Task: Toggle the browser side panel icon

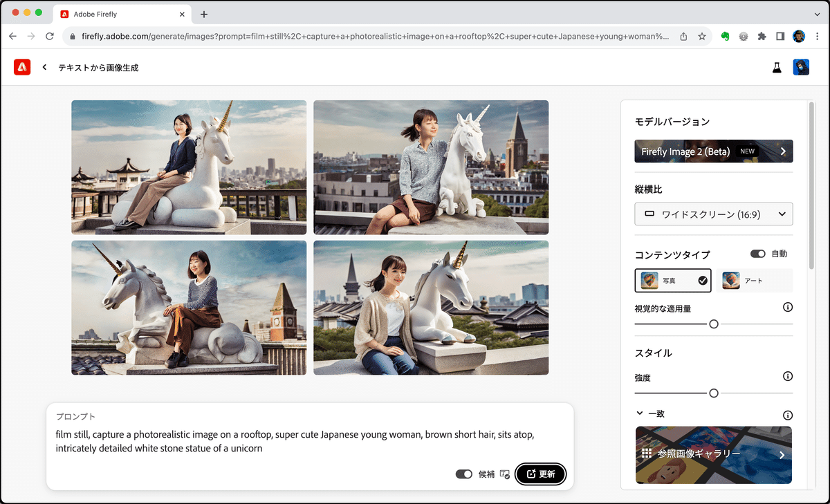Action: click(780, 36)
